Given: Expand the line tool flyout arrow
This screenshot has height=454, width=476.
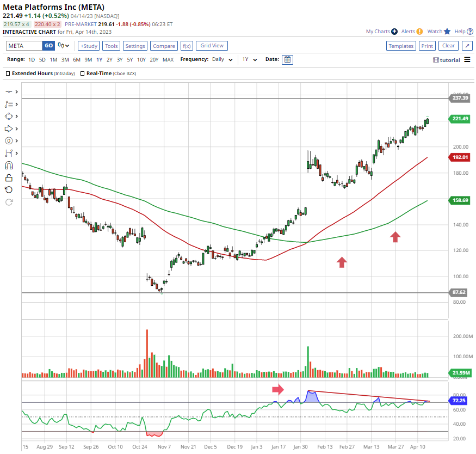Looking at the screenshot, I should (16, 91).
